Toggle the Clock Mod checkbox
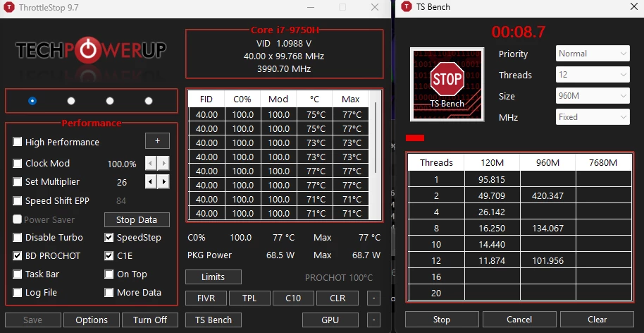Screen dimensions: 644x333 tap(17, 163)
